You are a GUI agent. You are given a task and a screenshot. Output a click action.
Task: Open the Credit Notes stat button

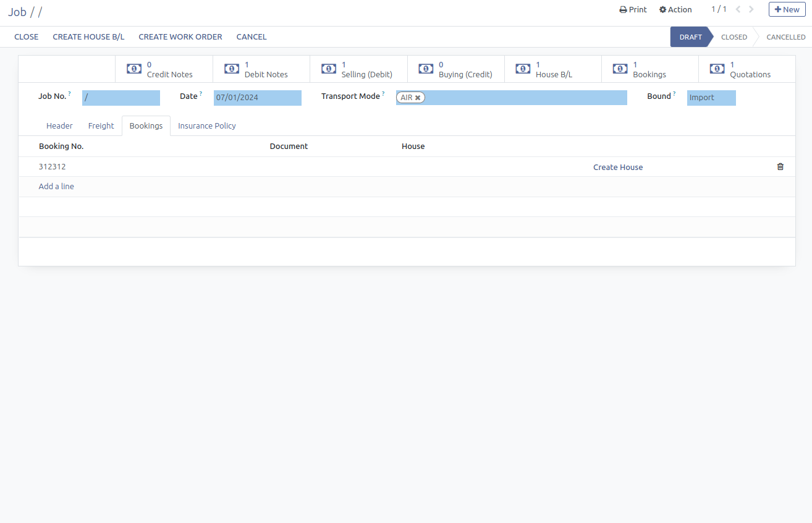(163, 69)
